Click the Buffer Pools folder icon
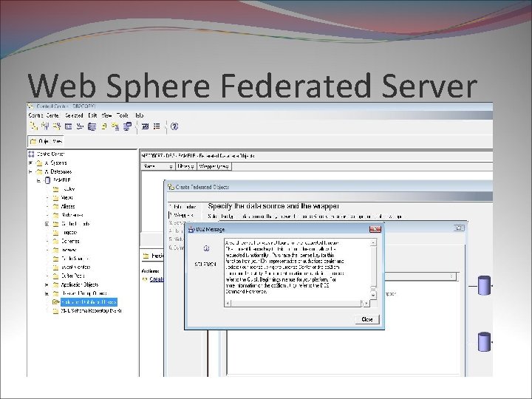 tap(55, 276)
